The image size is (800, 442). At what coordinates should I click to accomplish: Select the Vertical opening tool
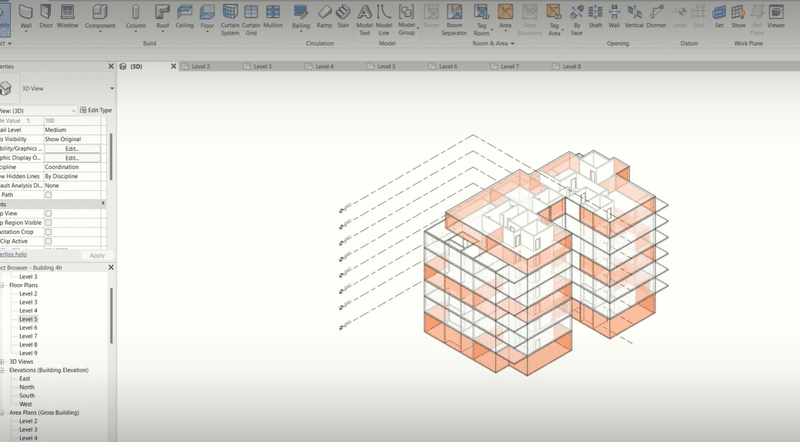pyautogui.click(x=634, y=16)
